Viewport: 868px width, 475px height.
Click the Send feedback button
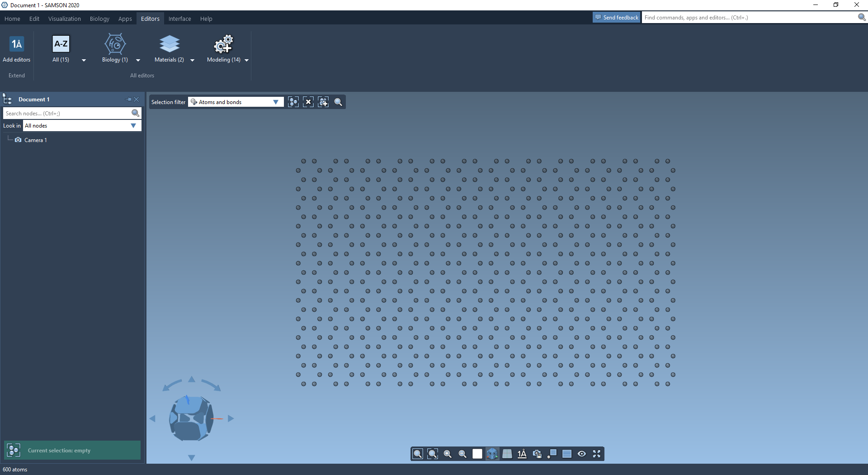click(x=617, y=18)
